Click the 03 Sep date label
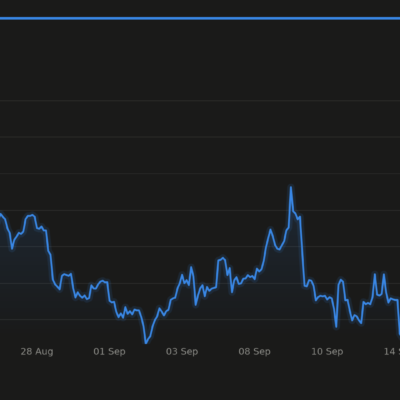 (x=182, y=351)
